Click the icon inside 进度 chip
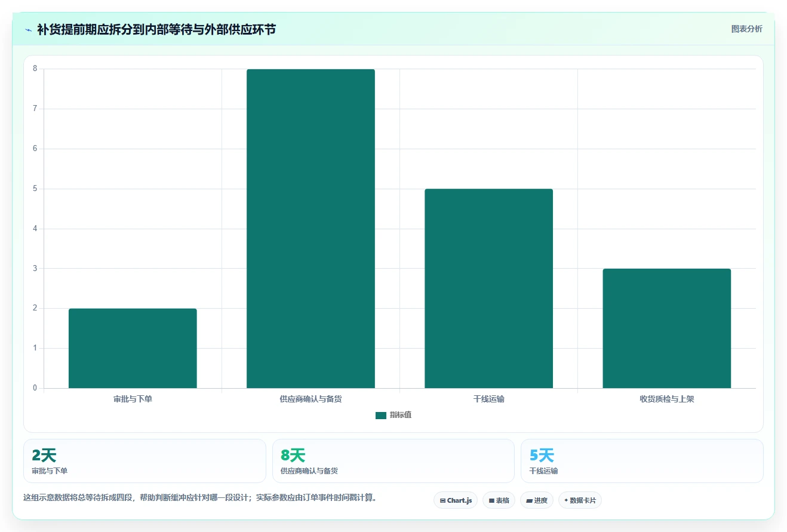The image size is (787, 532). pyautogui.click(x=529, y=501)
